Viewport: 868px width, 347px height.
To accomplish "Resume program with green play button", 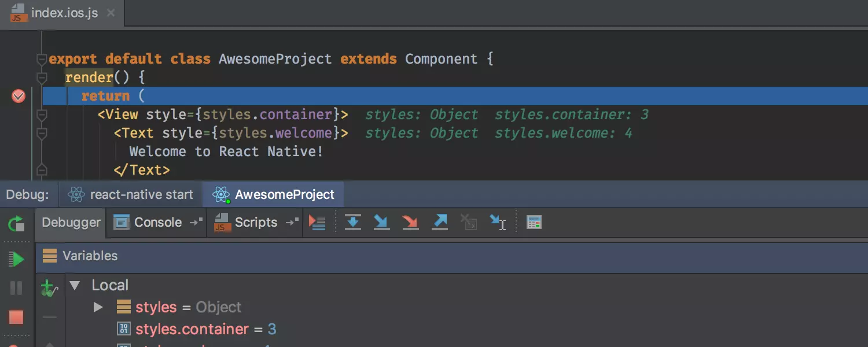I will 16,259.
